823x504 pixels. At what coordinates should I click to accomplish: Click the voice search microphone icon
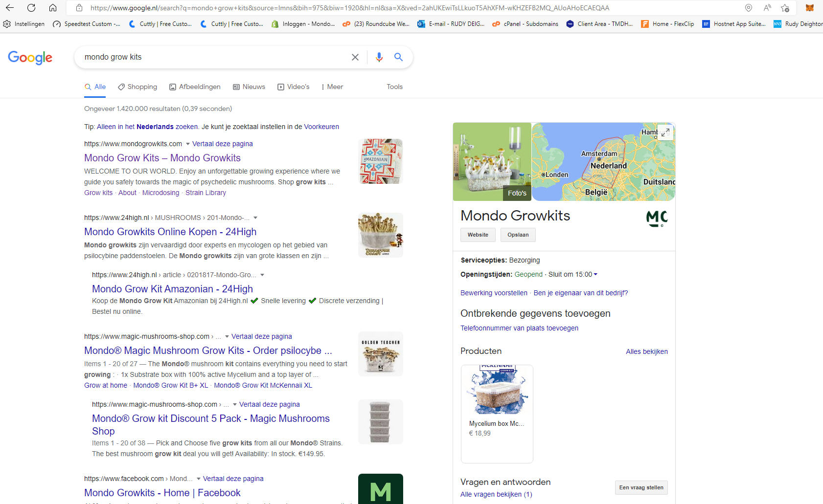tap(379, 57)
